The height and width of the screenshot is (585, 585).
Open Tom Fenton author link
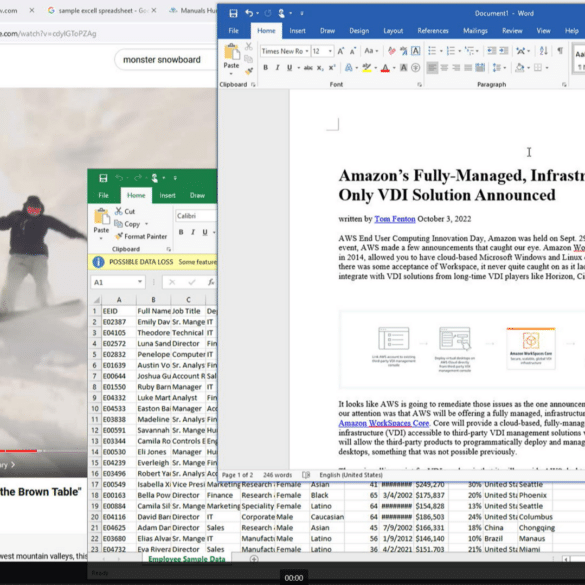click(x=395, y=219)
